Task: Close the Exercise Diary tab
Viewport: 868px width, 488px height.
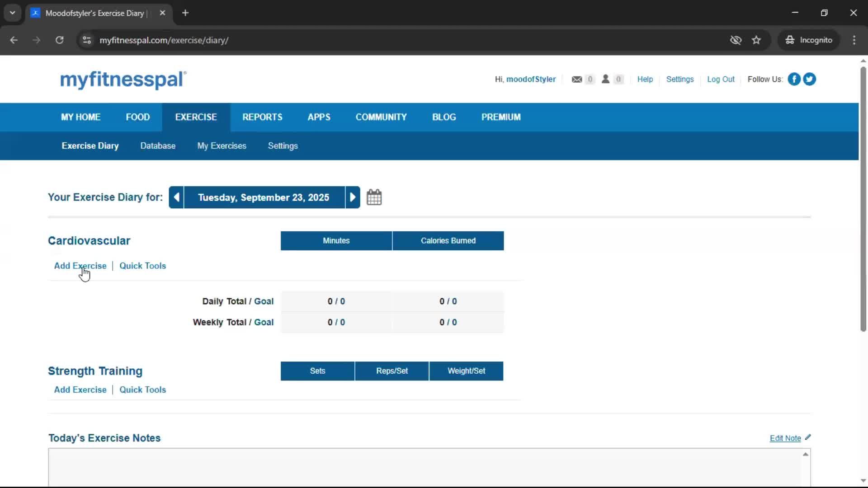Action: tap(162, 13)
